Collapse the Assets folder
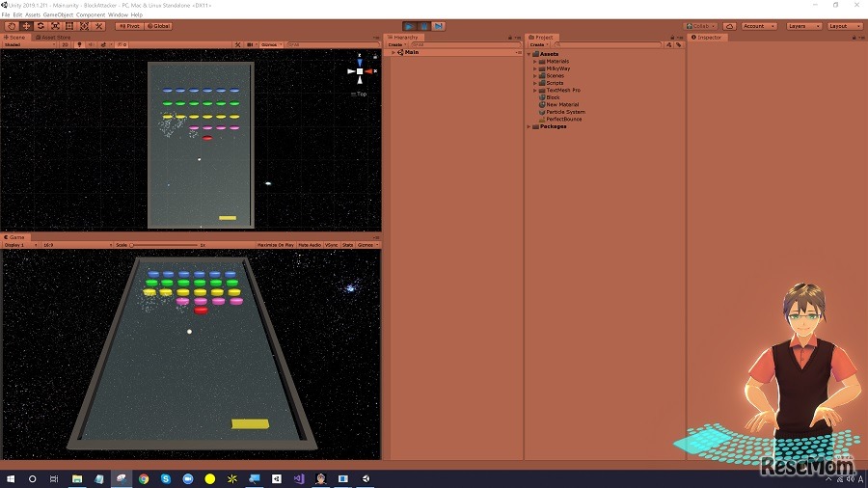The width and height of the screenshot is (868, 488). coord(529,54)
